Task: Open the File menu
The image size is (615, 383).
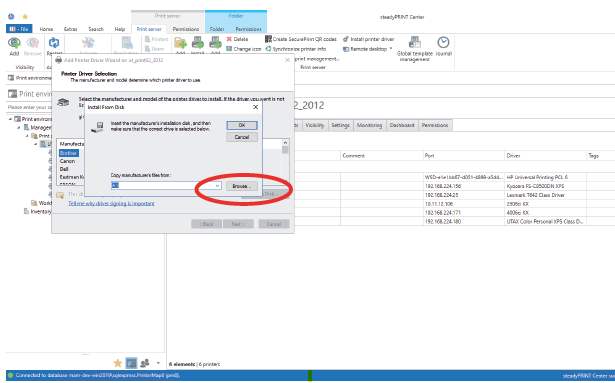Action: (x=19, y=29)
